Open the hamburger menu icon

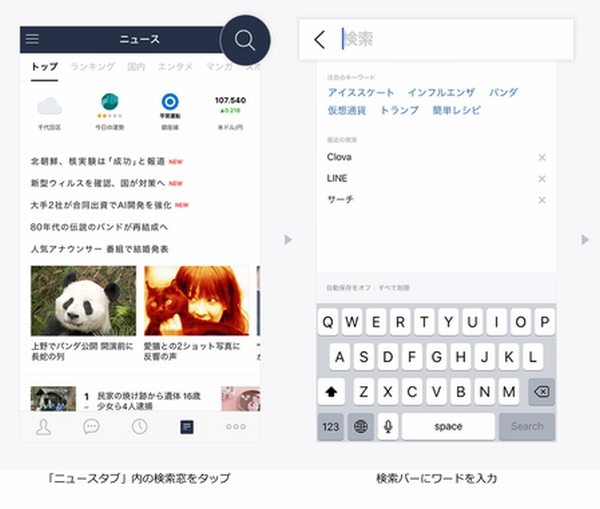click(x=32, y=39)
